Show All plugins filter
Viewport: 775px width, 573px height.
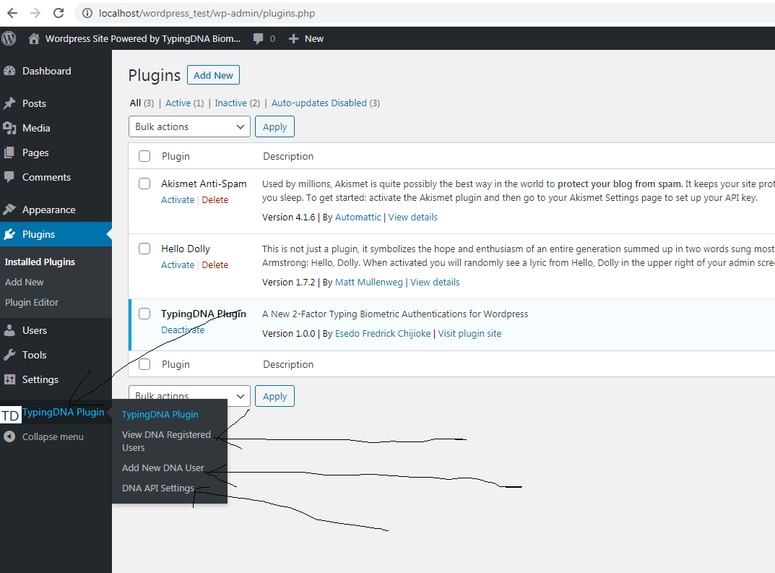[141, 103]
